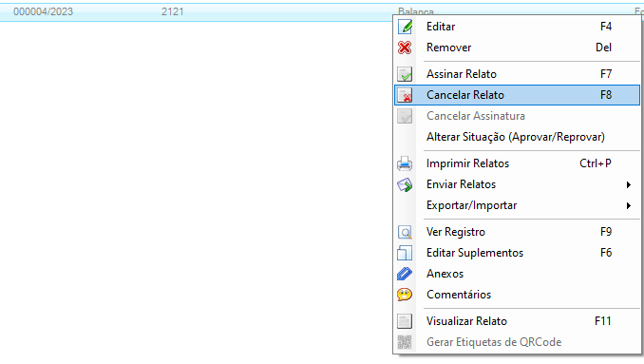Expand the Enviar Relatos submenu arrow
The height and width of the screenshot is (364, 644).
click(x=629, y=185)
